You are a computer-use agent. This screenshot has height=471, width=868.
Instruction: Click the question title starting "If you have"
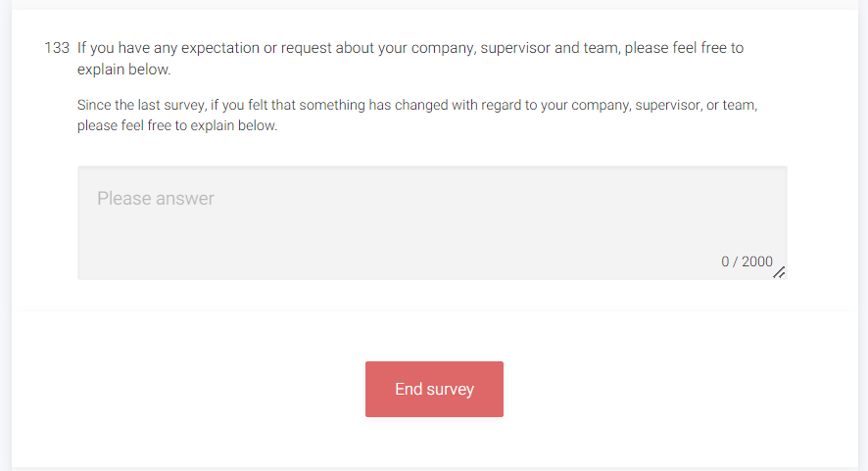click(x=410, y=47)
